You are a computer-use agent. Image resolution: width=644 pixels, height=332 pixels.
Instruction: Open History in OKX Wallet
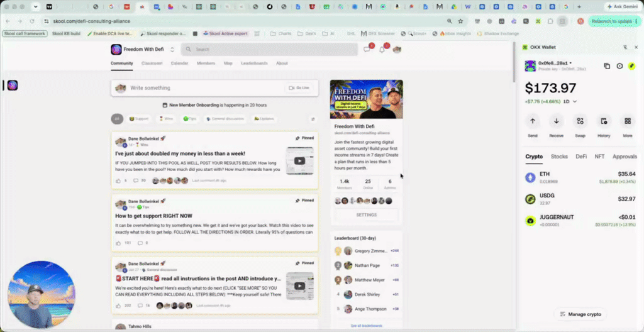[x=604, y=121]
